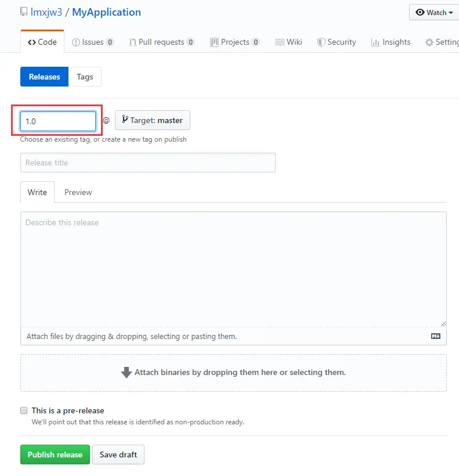Click the Projects board icon

pos(214,42)
